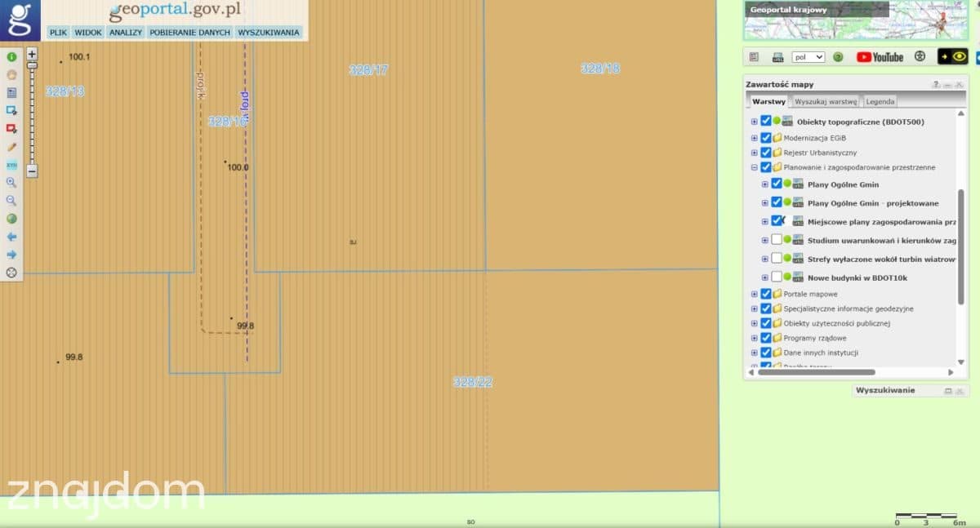Click the compass target tool icon
This screenshot has height=528, width=980.
click(x=11, y=273)
